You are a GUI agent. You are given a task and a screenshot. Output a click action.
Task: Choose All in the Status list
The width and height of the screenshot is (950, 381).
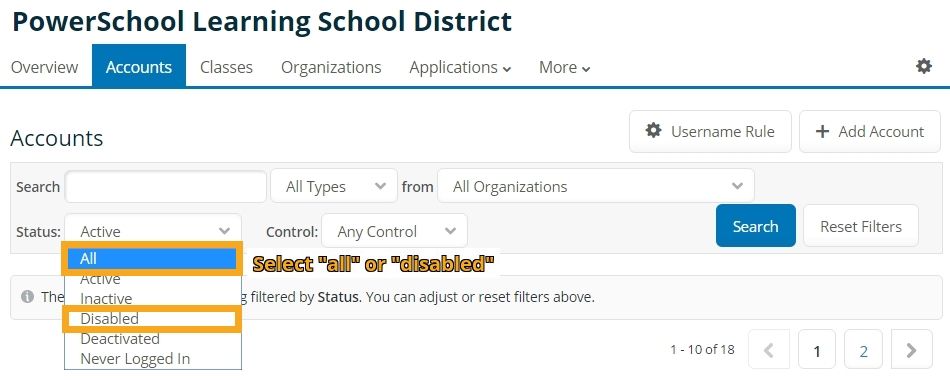[x=152, y=259]
